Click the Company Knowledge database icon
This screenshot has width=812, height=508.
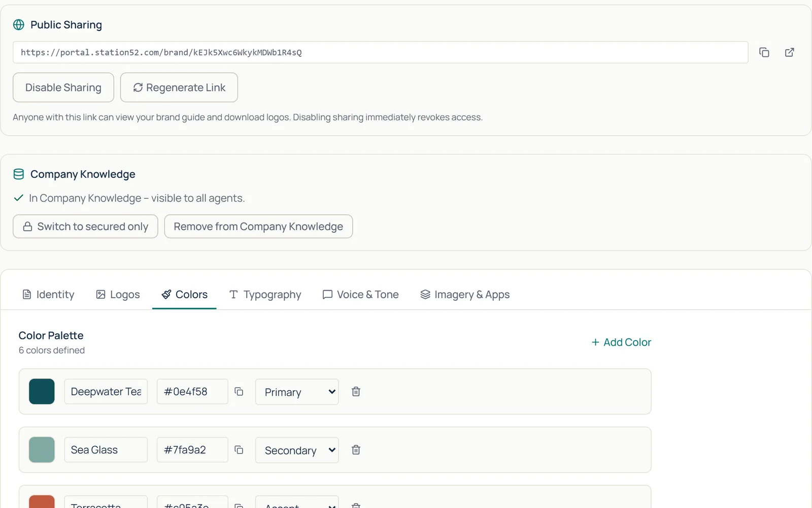tap(19, 174)
